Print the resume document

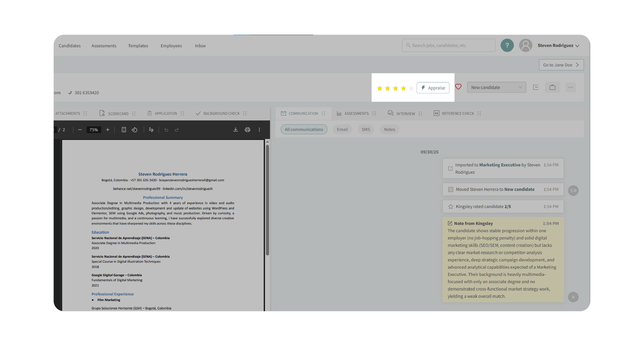click(x=247, y=130)
